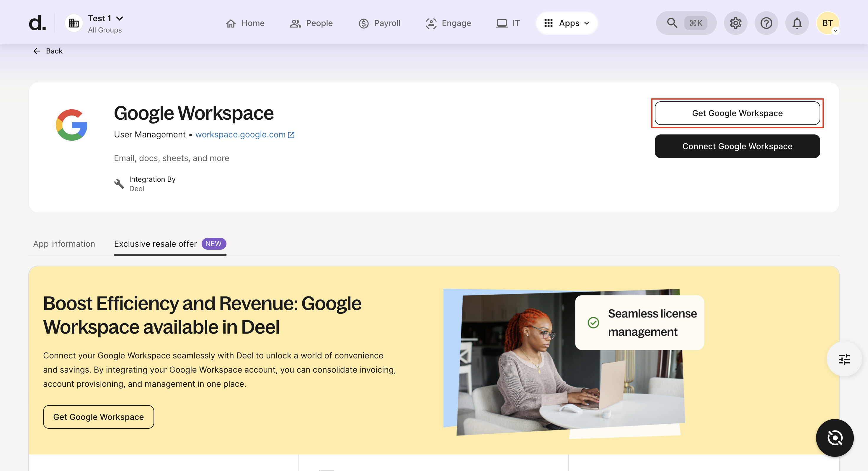
Task: Open the BT profile avatar menu
Action: pos(828,23)
